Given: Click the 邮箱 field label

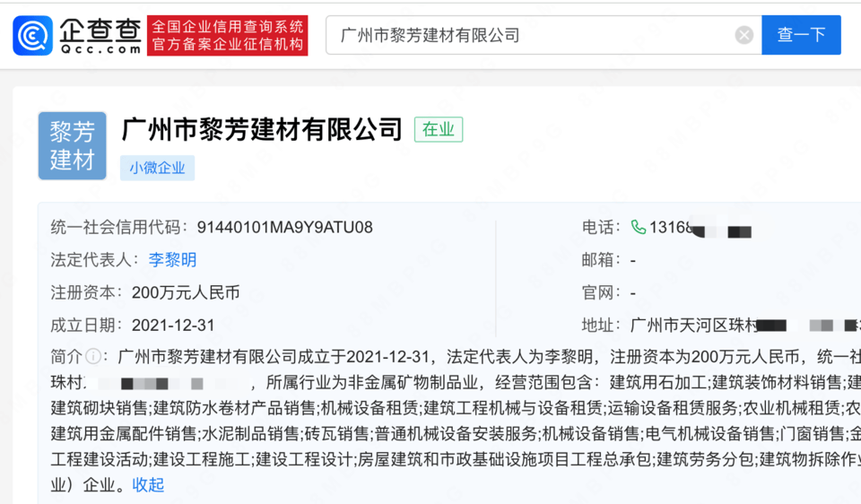Looking at the screenshot, I should (x=601, y=260).
